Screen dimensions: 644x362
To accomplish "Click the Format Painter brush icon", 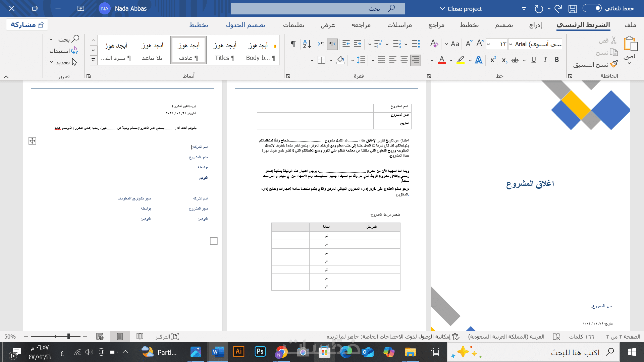I will point(614,64).
